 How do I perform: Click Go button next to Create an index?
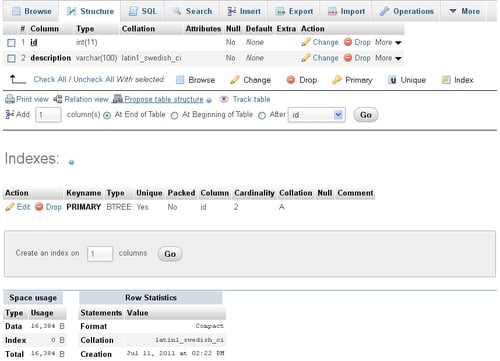170,254
